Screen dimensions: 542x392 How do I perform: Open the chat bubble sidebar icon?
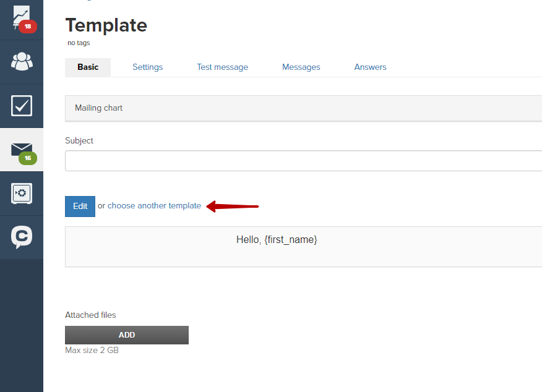[x=22, y=237]
